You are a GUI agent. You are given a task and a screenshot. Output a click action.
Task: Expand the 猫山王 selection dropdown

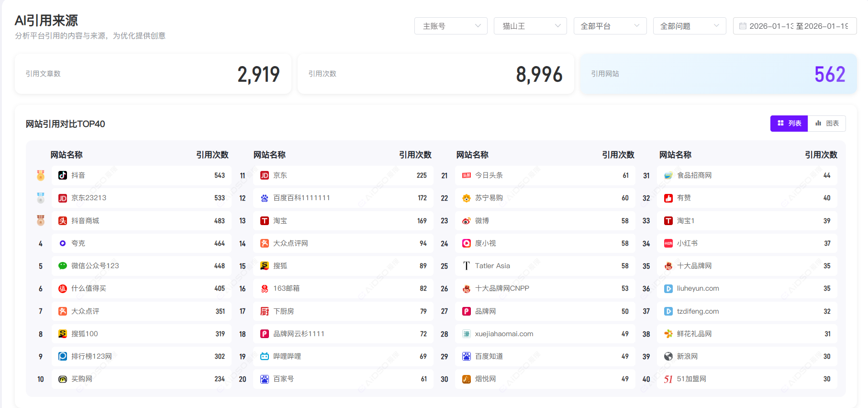pyautogui.click(x=530, y=26)
